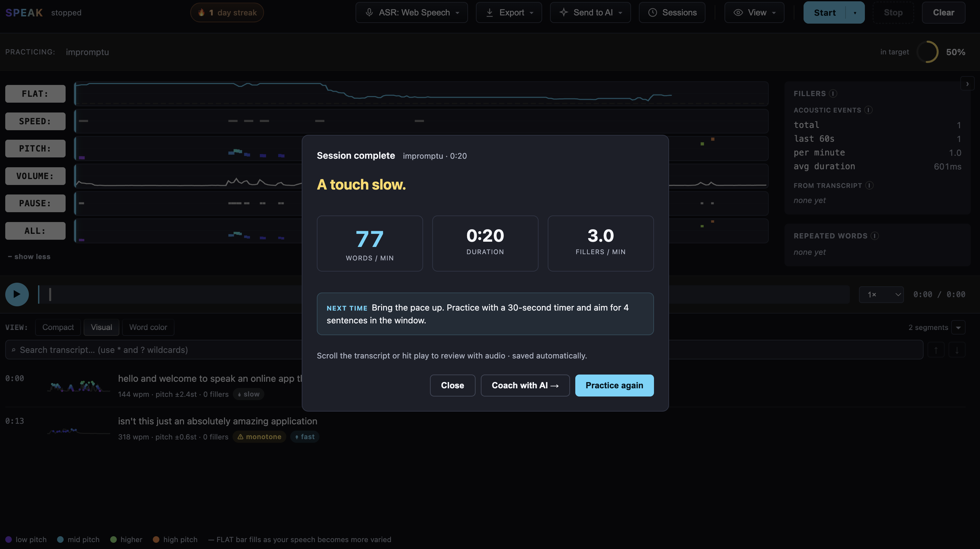Collapse tracks with show less
This screenshot has width=980, height=549.
point(29,256)
